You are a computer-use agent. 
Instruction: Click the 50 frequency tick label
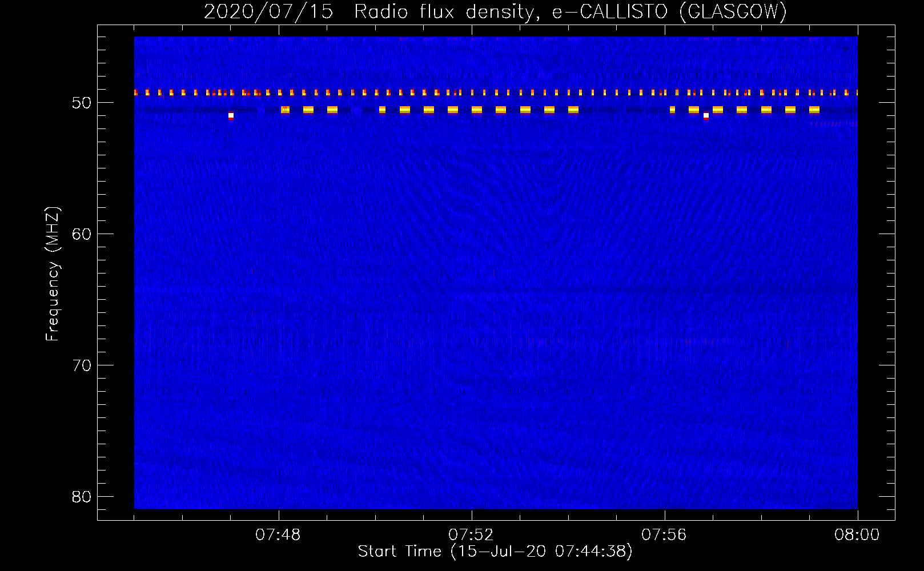coord(82,103)
